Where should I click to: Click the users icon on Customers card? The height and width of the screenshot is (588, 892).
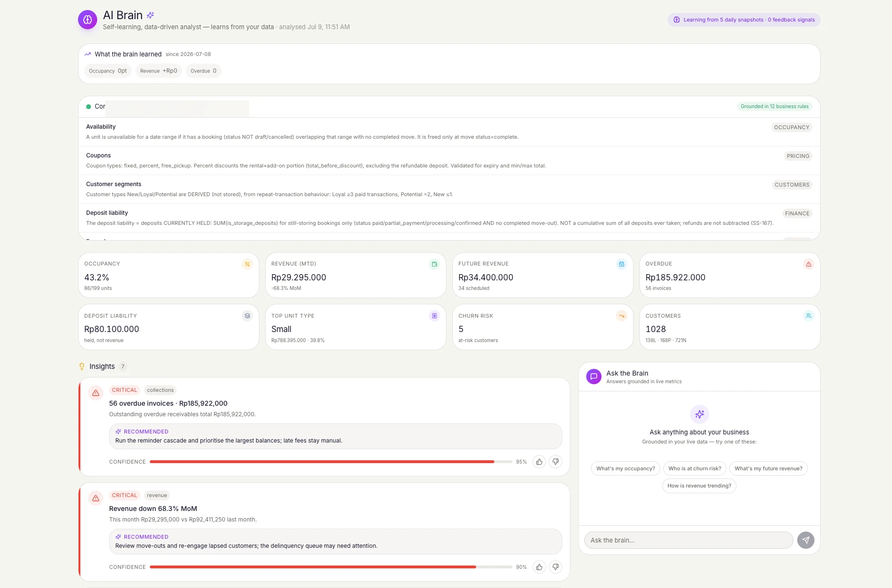click(809, 316)
